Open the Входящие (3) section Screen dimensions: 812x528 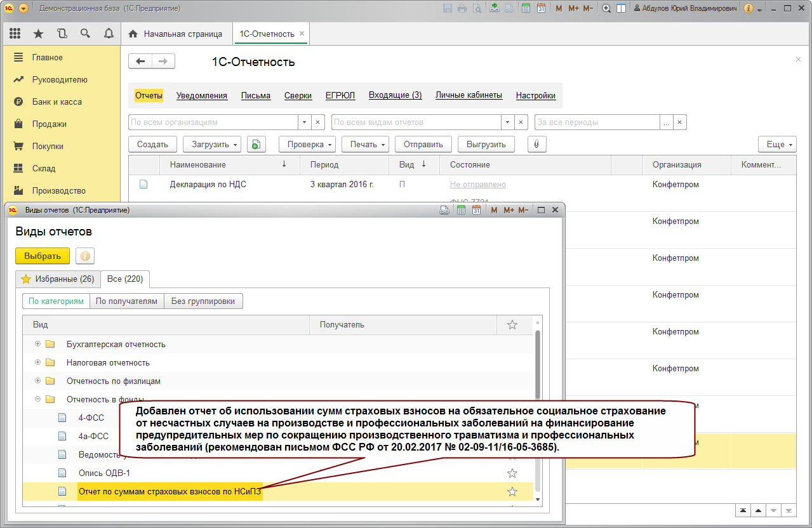pos(395,95)
